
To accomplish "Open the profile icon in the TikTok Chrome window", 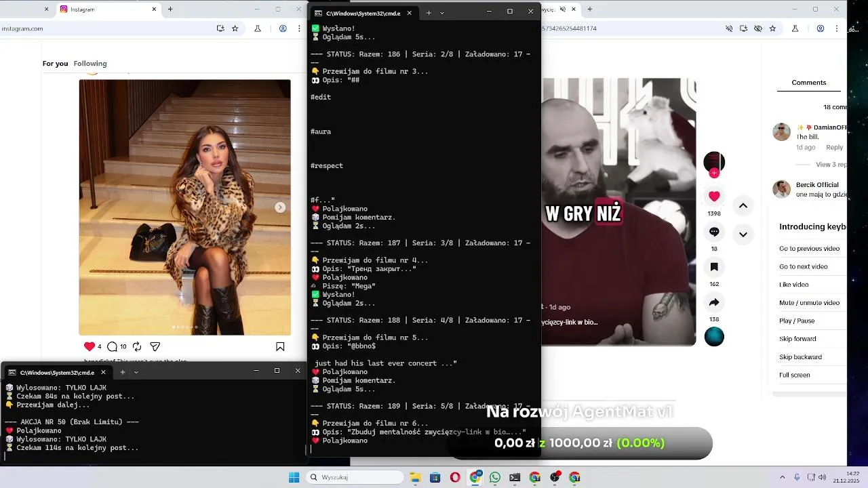I will 821,28.
